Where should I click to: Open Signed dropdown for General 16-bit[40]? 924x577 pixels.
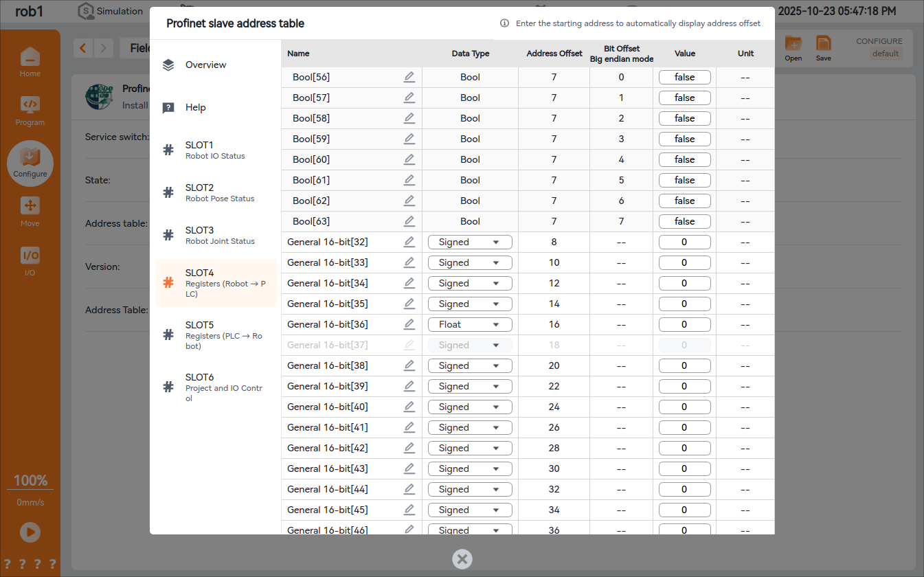point(470,407)
